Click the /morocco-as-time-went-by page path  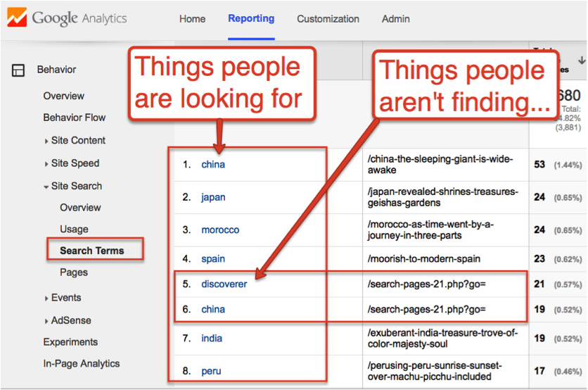pyautogui.click(x=430, y=229)
